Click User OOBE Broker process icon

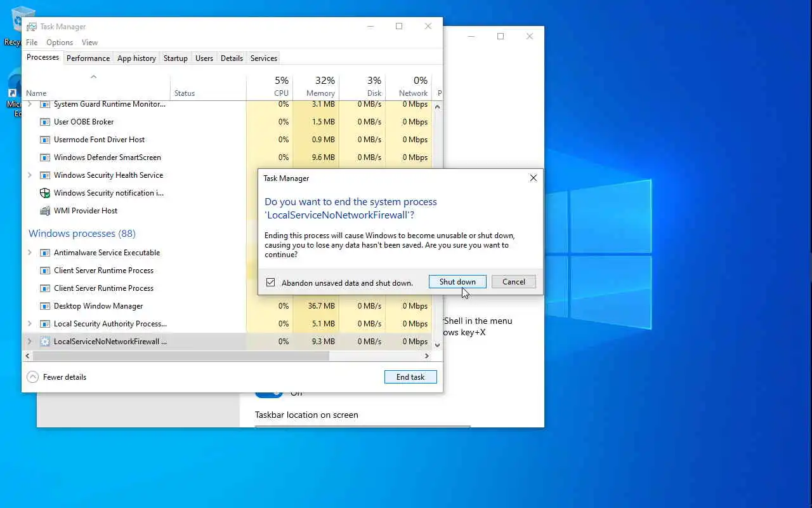45,122
